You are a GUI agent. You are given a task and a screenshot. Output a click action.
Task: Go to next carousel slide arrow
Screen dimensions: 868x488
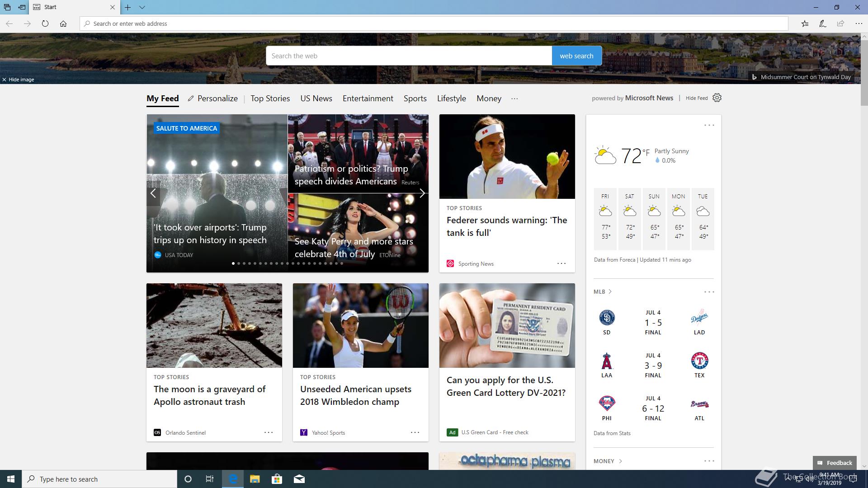pyautogui.click(x=422, y=193)
